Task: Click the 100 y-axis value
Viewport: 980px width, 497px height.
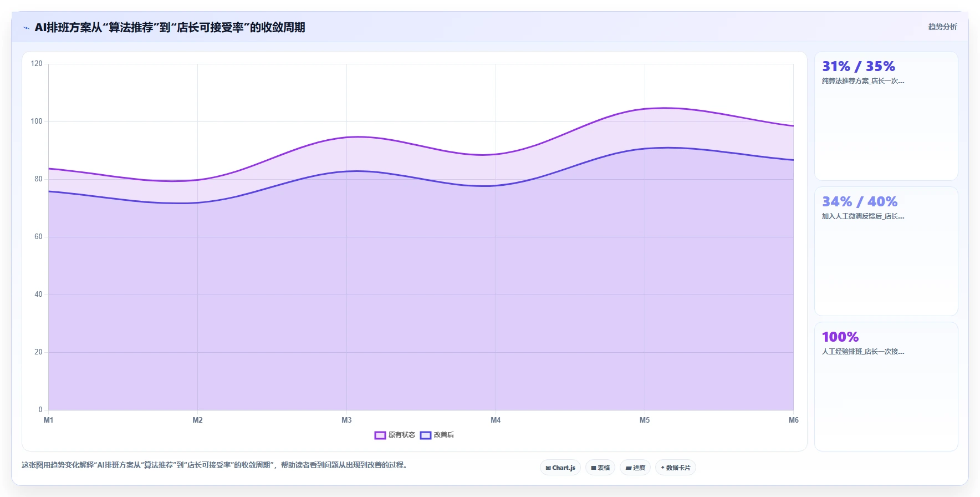Action: click(x=37, y=121)
